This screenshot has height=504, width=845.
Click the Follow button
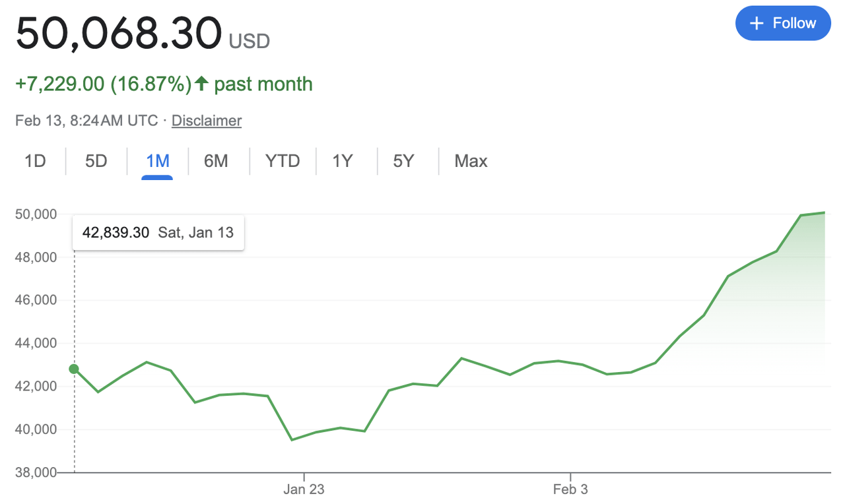pos(783,22)
